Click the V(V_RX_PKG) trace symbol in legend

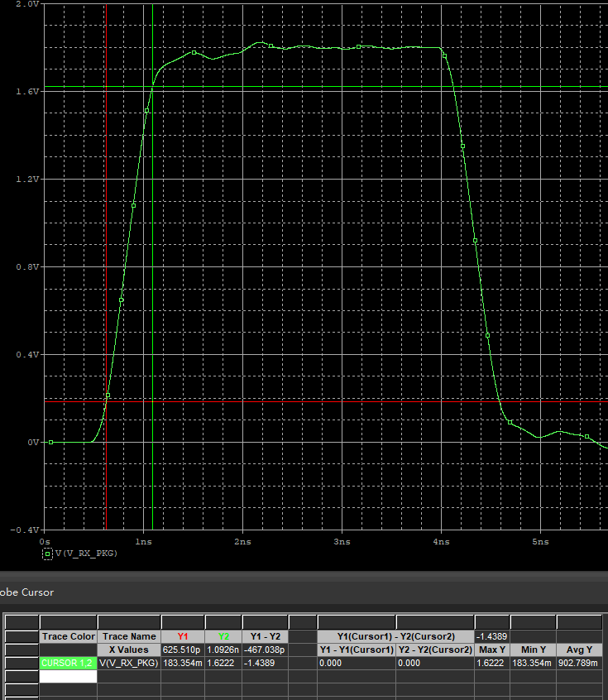(x=47, y=554)
